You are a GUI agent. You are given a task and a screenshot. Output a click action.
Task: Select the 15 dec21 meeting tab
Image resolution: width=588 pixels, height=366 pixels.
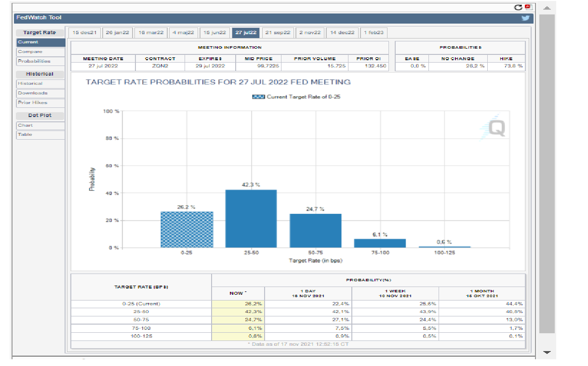point(85,33)
